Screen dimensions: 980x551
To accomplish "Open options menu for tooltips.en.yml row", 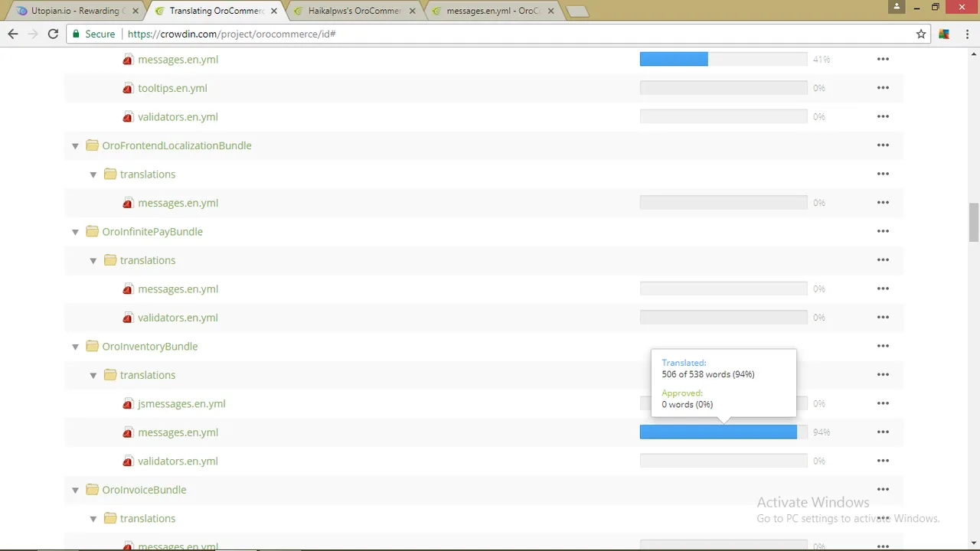I will click(x=883, y=88).
